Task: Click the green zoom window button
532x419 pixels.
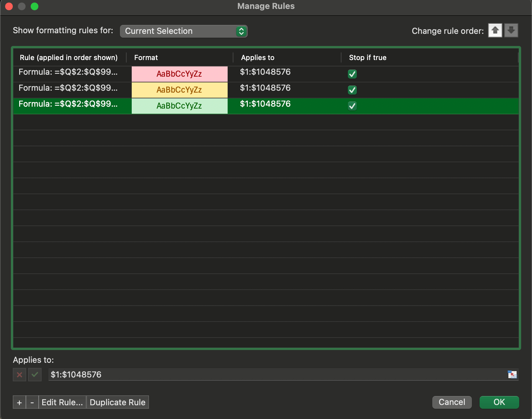Action: [35, 6]
